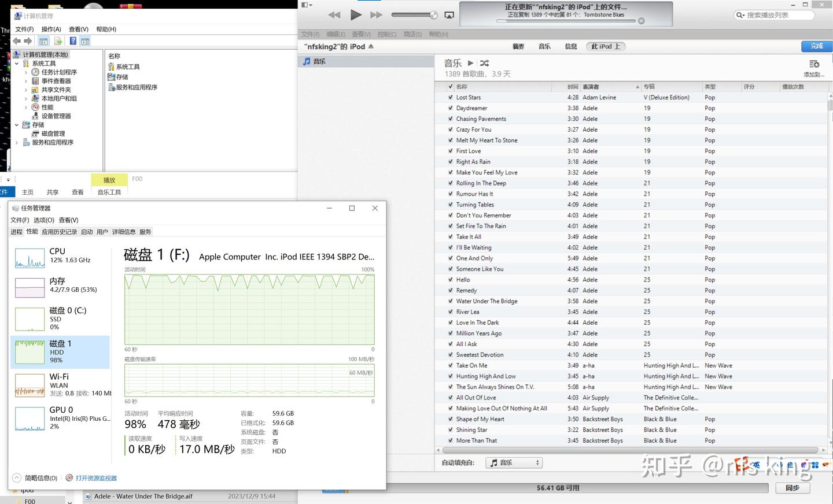This screenshot has width=833, height=504.
Task: Uncheck the song Someone Like You
Action: point(451,269)
